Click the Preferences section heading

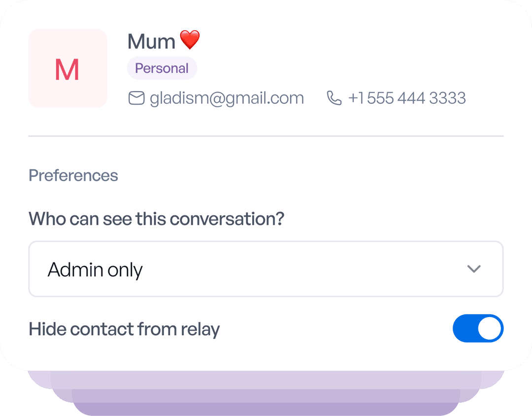pyautogui.click(x=73, y=175)
